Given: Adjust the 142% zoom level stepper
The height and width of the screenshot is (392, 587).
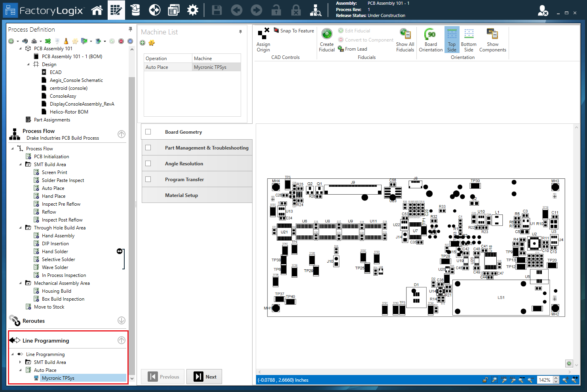Looking at the screenshot, I should coord(556,379).
